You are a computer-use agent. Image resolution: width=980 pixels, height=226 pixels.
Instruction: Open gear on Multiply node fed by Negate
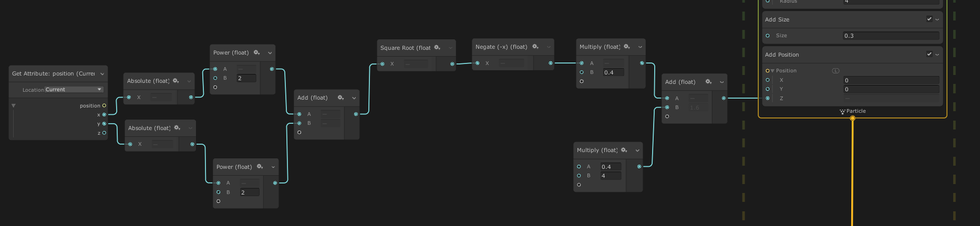(627, 47)
